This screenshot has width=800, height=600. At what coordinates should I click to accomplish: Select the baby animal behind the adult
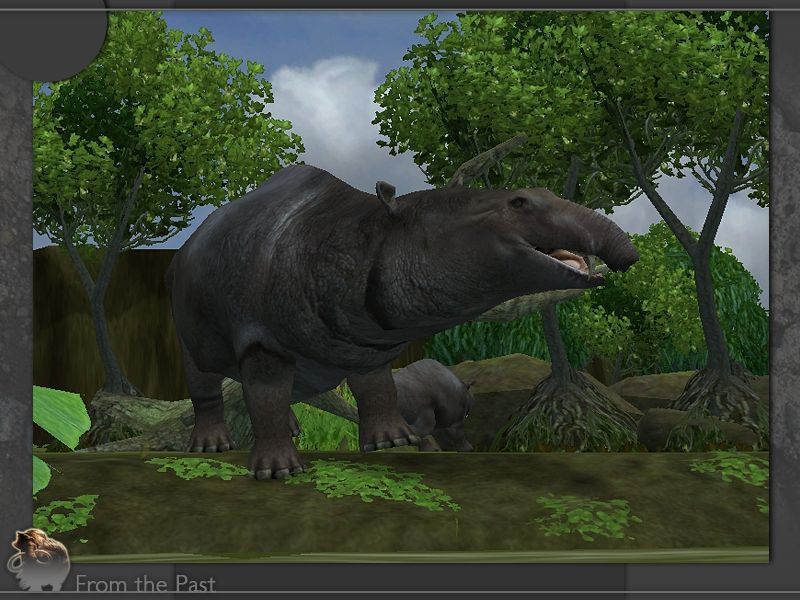(x=432, y=400)
